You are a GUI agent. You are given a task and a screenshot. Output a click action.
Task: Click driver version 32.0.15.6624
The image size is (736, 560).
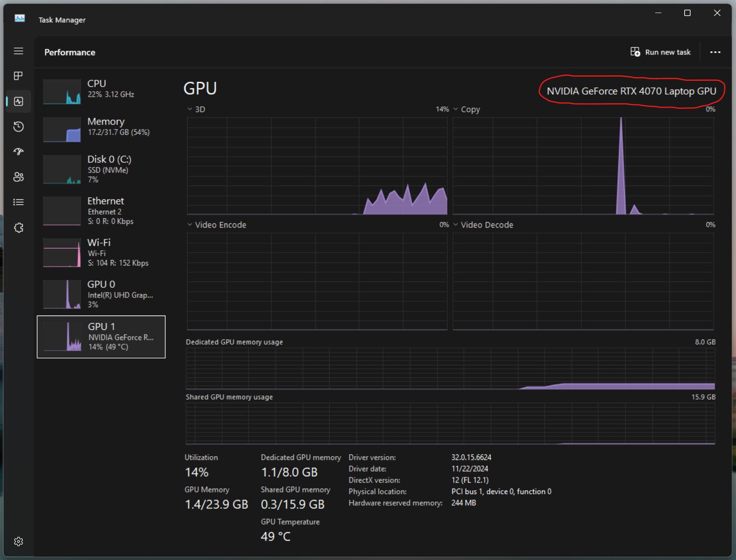(x=471, y=457)
